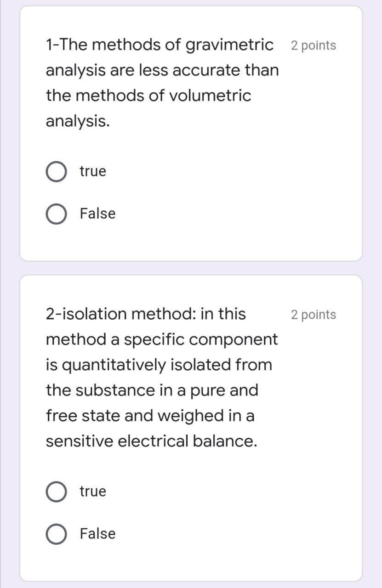
Task: Click the False label beside question 2
Action: tap(97, 533)
